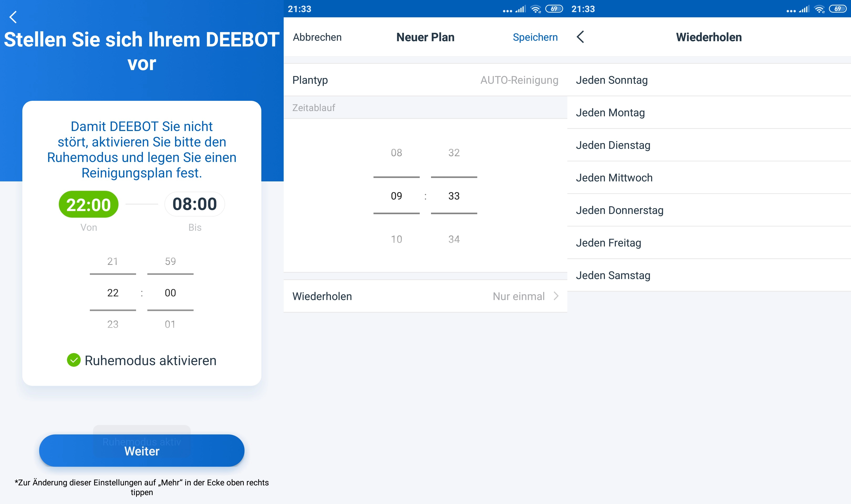Tap the Bis label under end time
The image size is (851, 504).
tap(195, 228)
